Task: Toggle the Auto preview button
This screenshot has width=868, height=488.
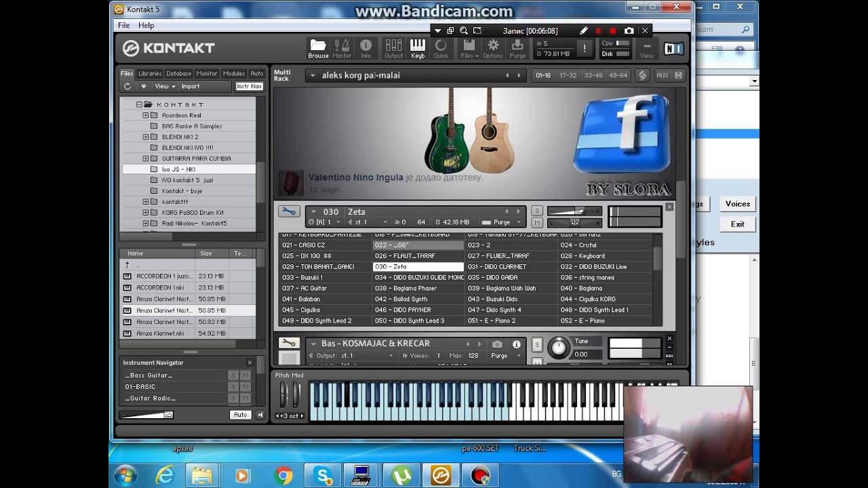Action: click(240, 415)
